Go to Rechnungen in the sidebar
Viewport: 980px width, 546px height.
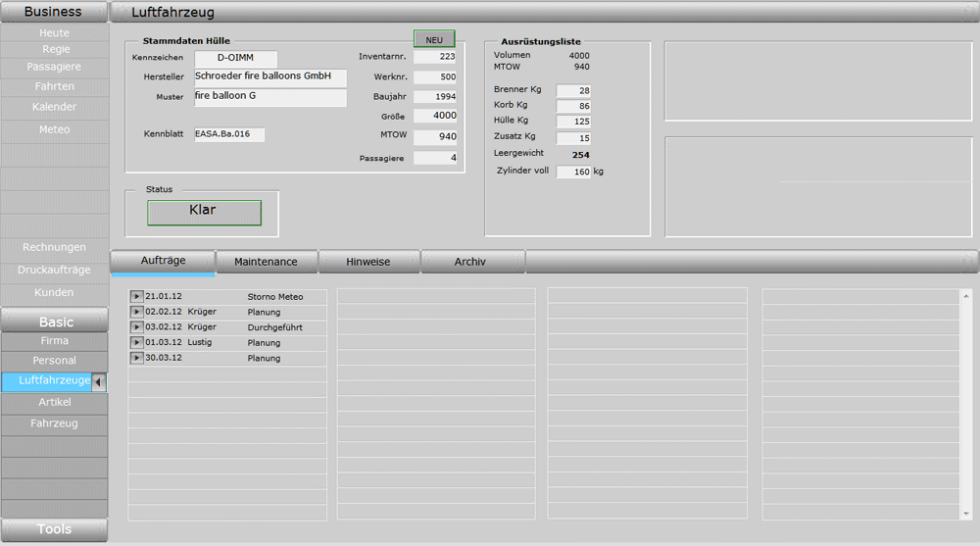[x=54, y=247]
